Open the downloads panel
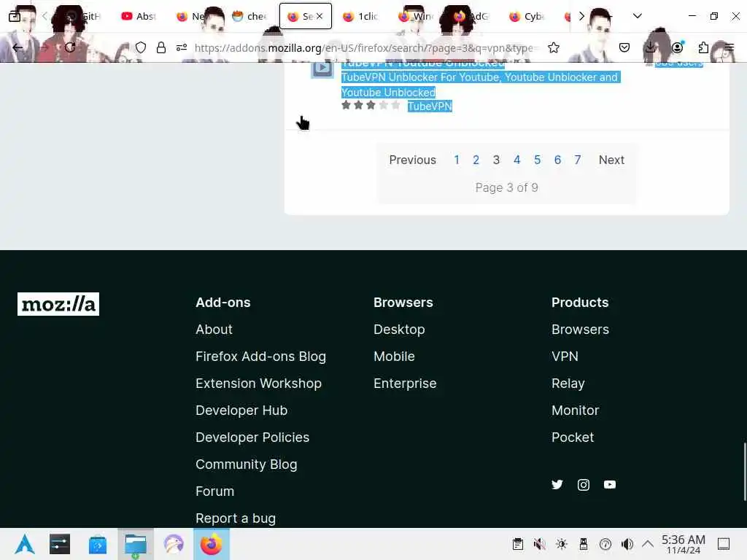The width and height of the screenshot is (747, 560). click(x=650, y=47)
